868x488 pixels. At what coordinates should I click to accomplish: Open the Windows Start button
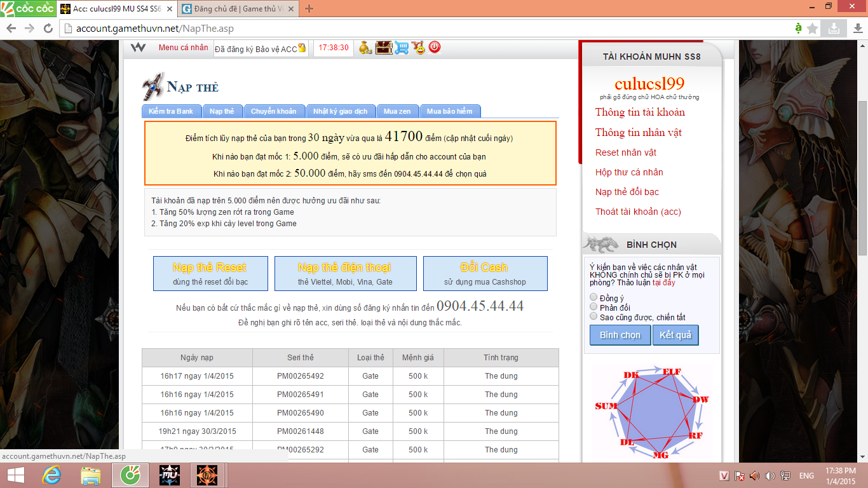pyautogui.click(x=16, y=475)
